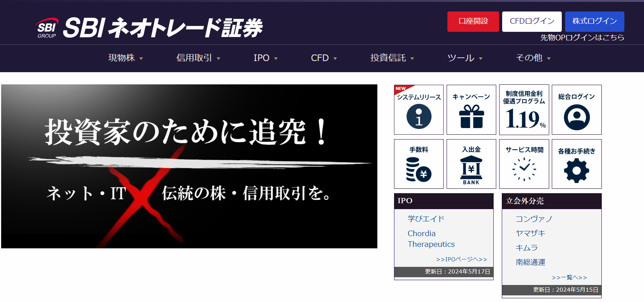The width and height of the screenshot is (644, 302).
Task: Open the その他 navigation menu
Action: coord(529,58)
